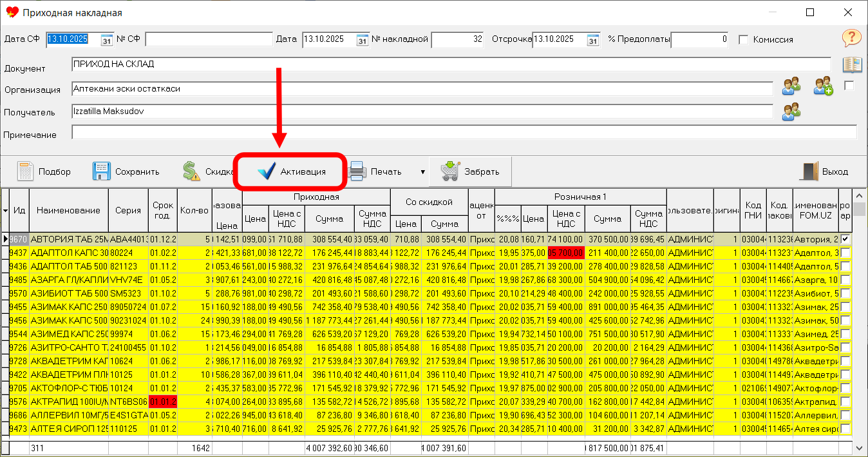Image resolution: width=868 pixels, height=457 pixels.
Task: Exit the form with Выход
Action: (x=824, y=171)
